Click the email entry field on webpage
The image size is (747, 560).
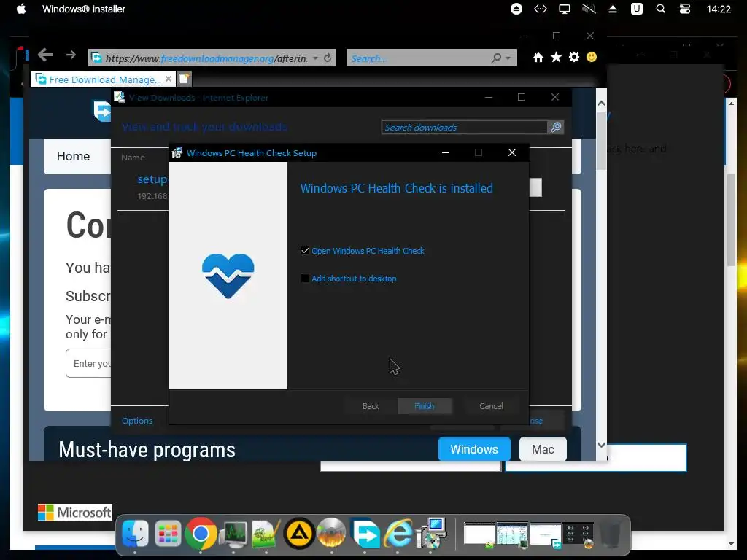tap(88, 363)
